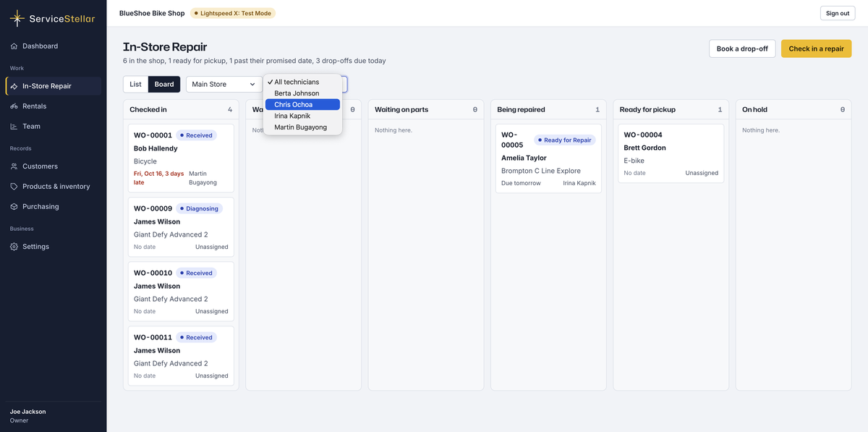Screen dimensions: 868x432
Task: Click Book a drop-off button
Action: point(742,49)
